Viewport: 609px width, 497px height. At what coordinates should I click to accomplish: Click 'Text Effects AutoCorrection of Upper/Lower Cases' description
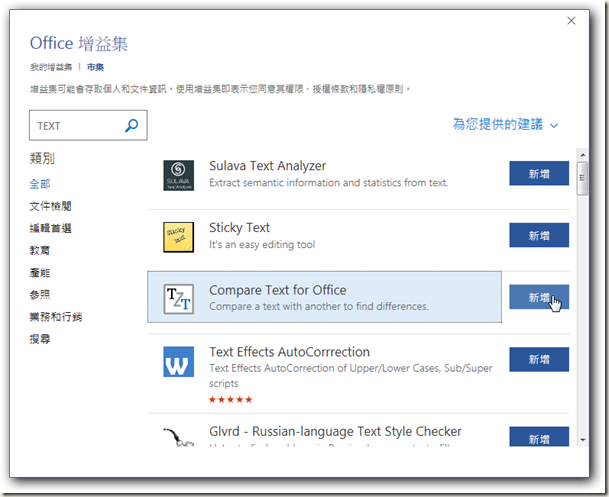[351, 375]
